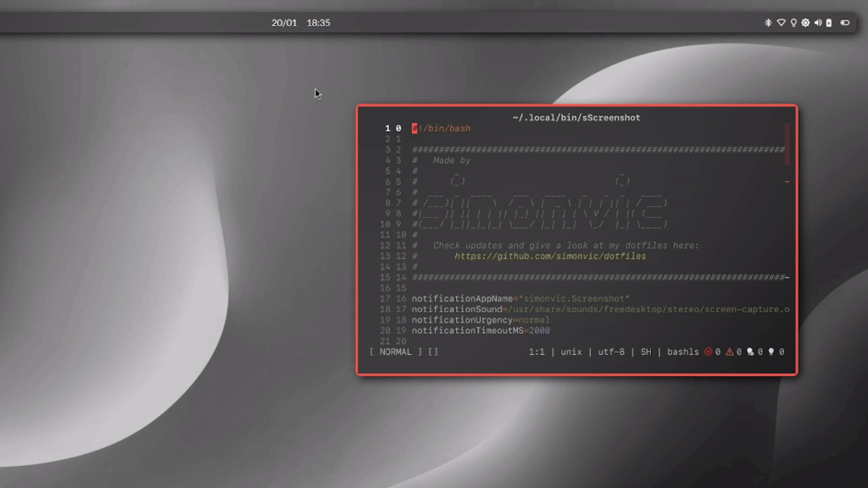Click the unix file format label
Viewport: 868px width, 488px height.
point(571,352)
